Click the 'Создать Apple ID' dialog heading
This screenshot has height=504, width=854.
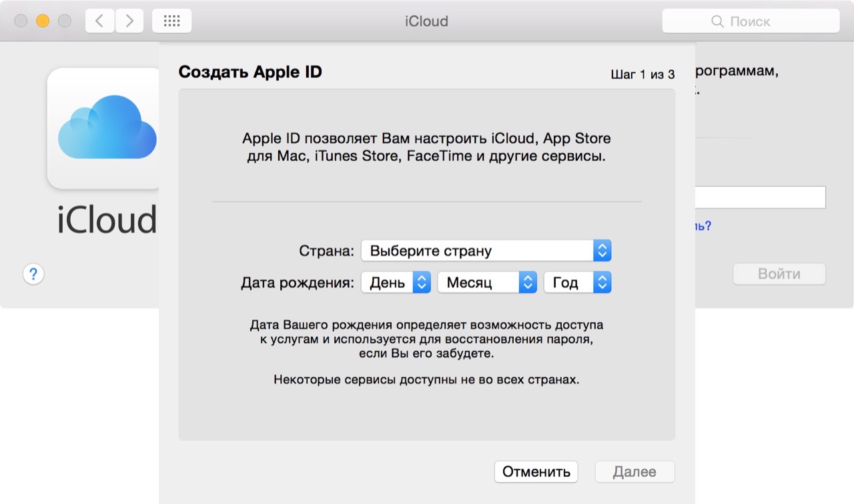tap(250, 72)
